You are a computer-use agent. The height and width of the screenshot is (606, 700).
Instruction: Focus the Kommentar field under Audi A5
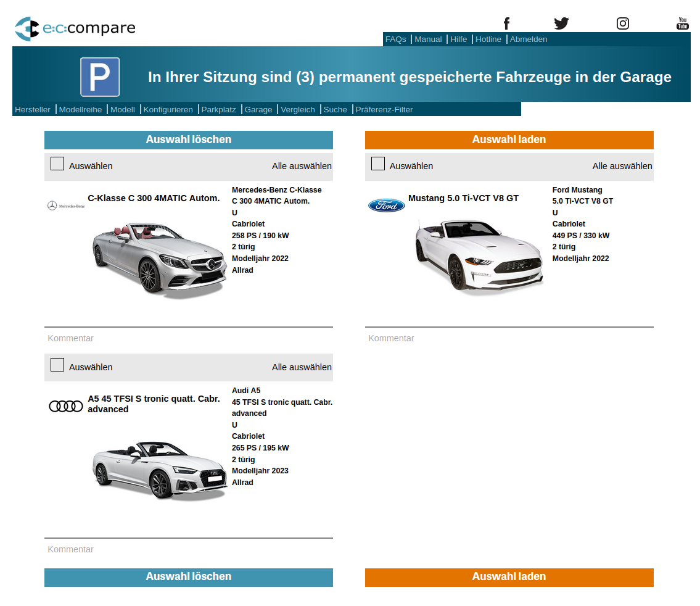tap(189, 549)
